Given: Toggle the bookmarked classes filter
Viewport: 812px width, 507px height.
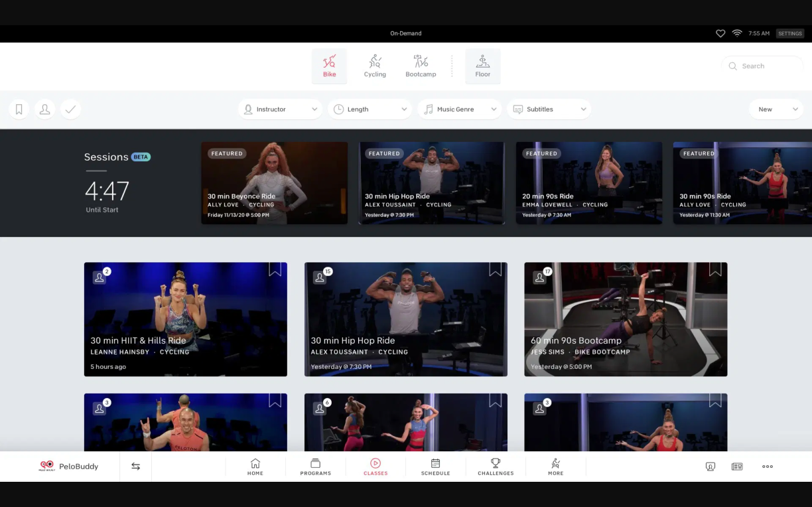Looking at the screenshot, I should [x=19, y=109].
